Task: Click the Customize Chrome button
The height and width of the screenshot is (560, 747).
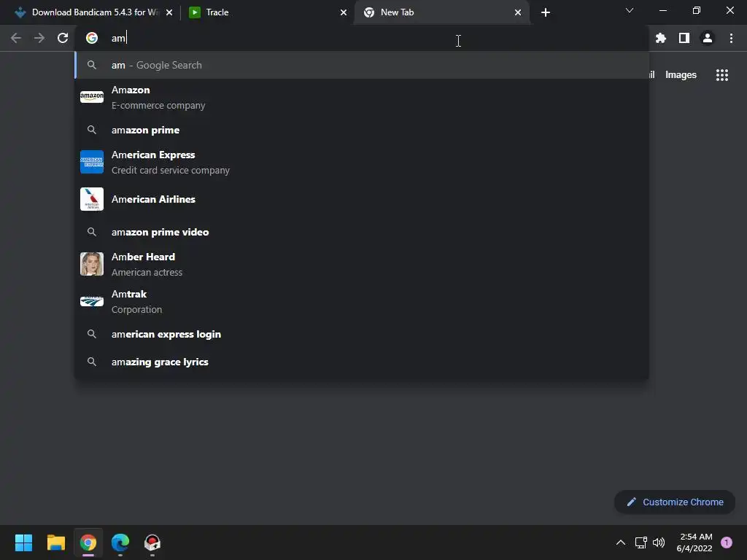Action: (x=675, y=502)
